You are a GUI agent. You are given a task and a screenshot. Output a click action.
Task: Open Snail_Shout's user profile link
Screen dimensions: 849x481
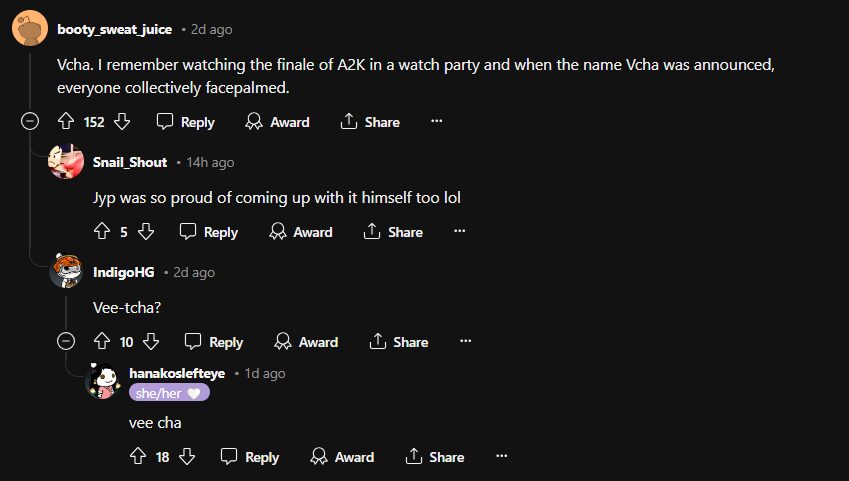129,162
